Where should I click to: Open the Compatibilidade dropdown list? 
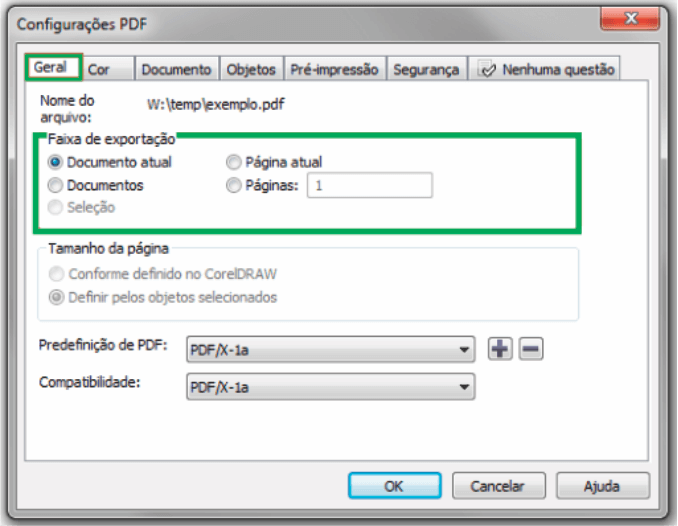[331, 387]
